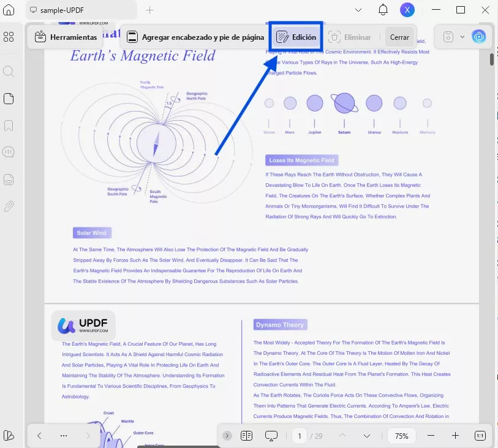Click the bottom-left sidebar icon
This screenshot has width=498, height=448.
click(9, 435)
